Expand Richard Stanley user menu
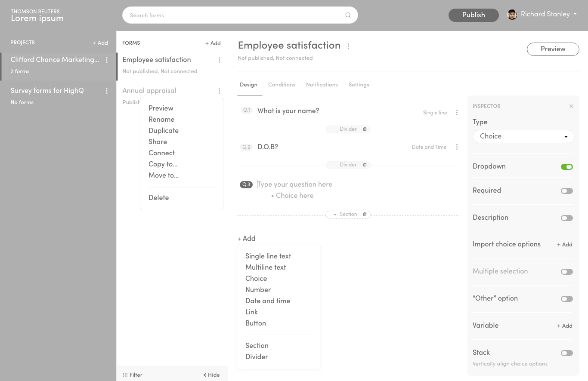588x381 pixels. tap(575, 15)
